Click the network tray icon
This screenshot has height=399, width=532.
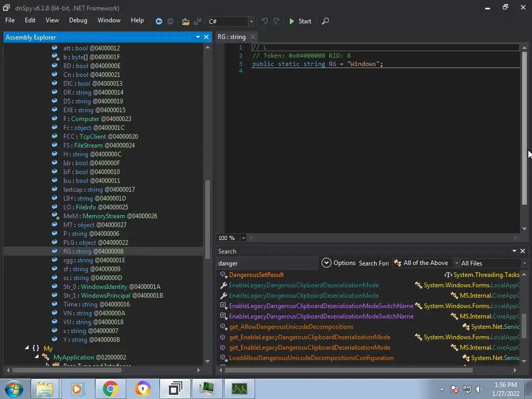467,389
